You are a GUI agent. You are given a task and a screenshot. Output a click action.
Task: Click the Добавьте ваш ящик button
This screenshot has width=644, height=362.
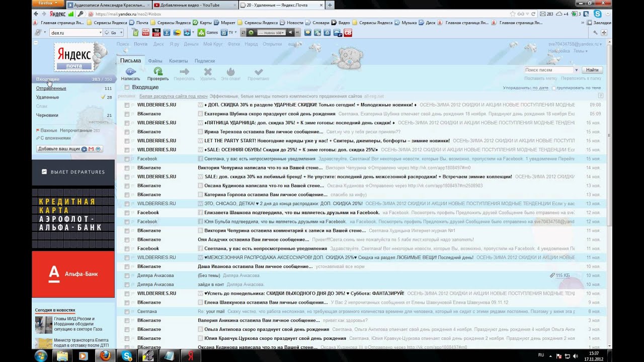click(70, 149)
